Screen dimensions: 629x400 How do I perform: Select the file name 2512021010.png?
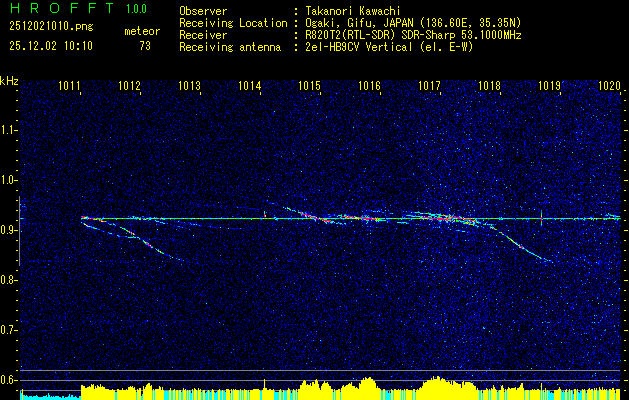pyautogui.click(x=51, y=27)
